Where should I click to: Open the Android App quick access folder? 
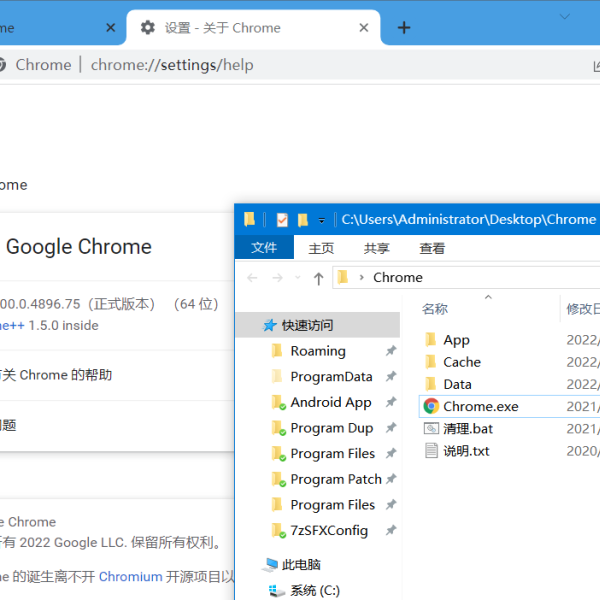(x=331, y=402)
